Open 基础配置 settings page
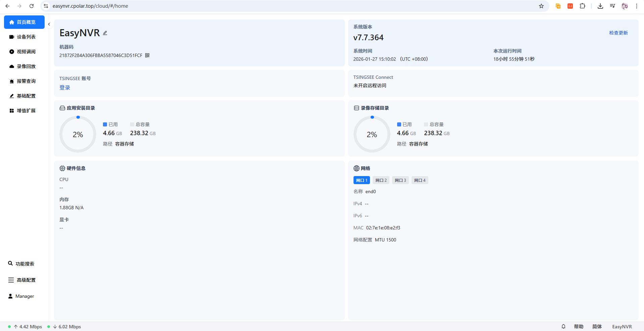 coord(24,96)
